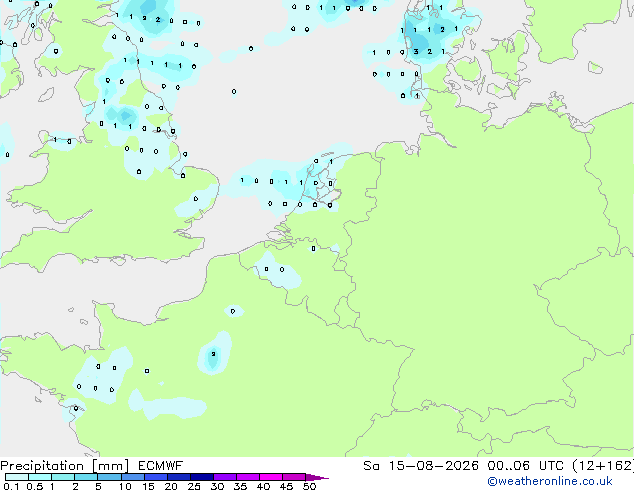Click the above-50 arrow tip of legend
This screenshot has height=490, width=634.
coord(317,477)
